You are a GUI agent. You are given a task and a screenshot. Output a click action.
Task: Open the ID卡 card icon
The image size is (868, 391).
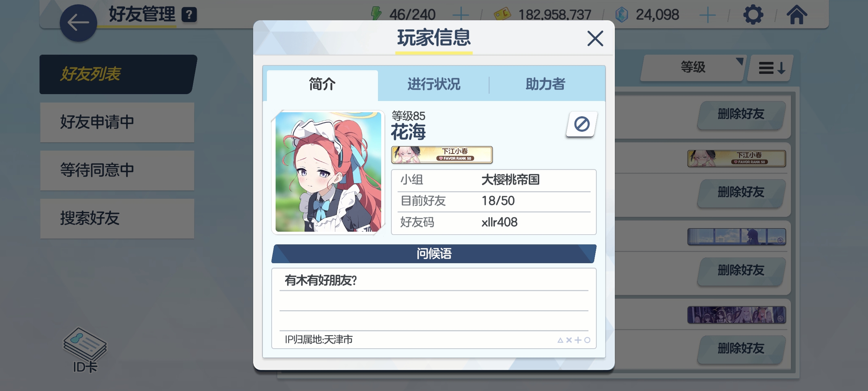[x=85, y=350]
